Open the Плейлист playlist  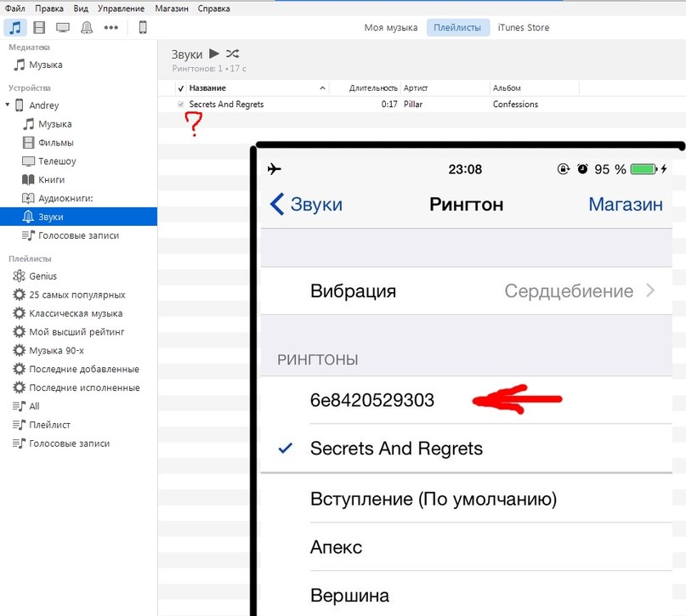pos(49,425)
